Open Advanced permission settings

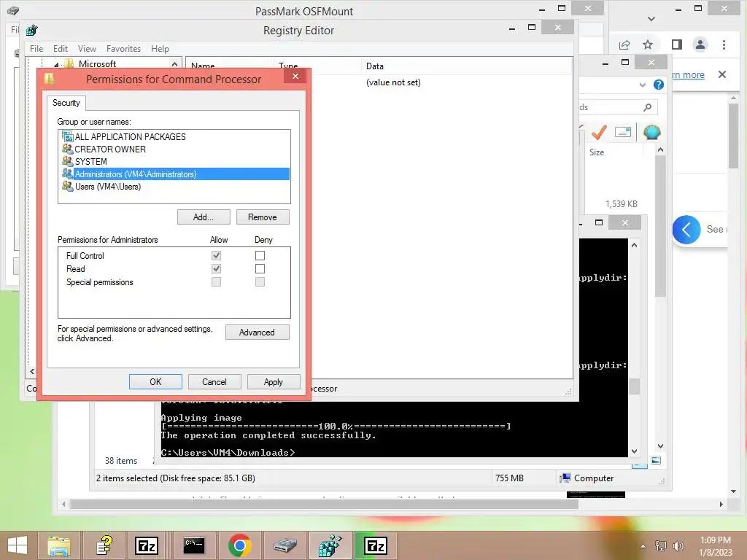[258, 332]
